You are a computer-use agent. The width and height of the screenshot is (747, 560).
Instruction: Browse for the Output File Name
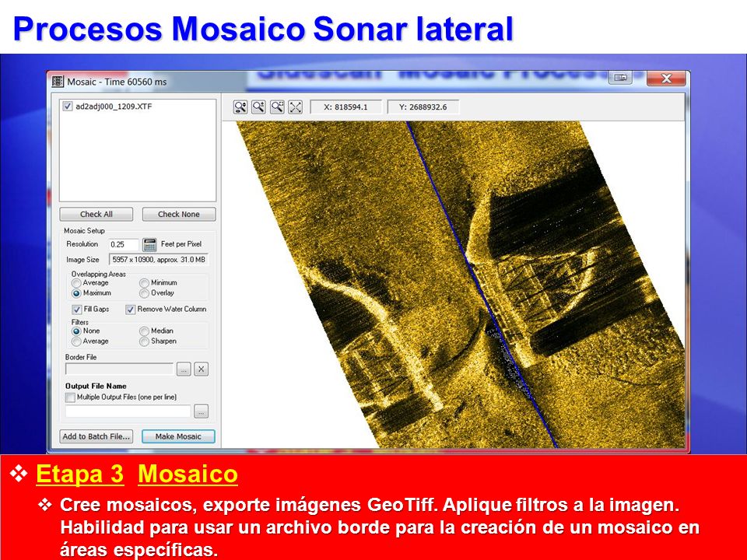coord(202,411)
